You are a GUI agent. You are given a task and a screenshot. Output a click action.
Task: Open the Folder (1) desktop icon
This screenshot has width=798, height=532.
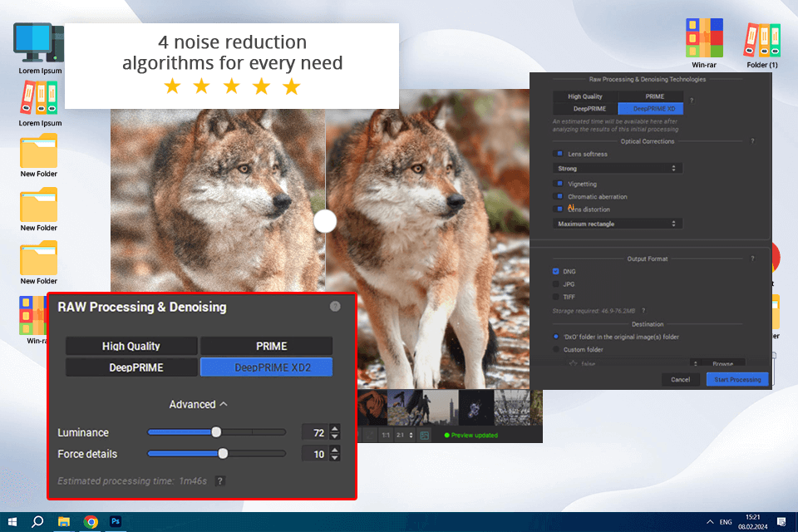(x=762, y=40)
